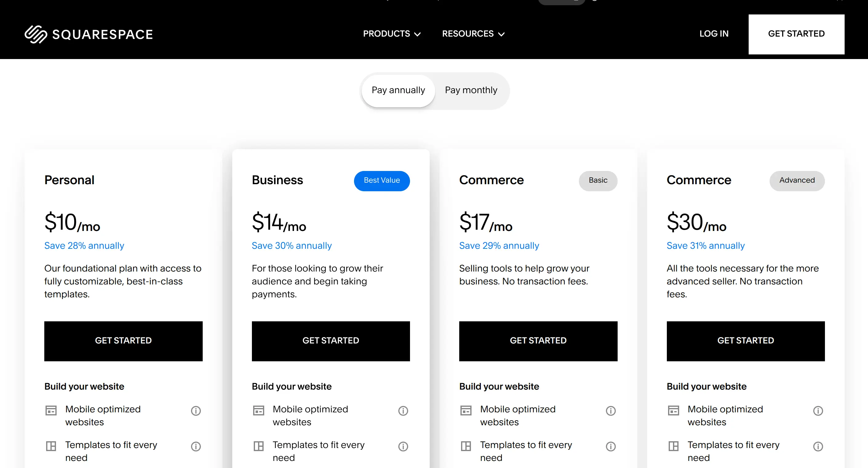The height and width of the screenshot is (468, 868).
Task: Expand the Products menu
Action: tap(392, 34)
